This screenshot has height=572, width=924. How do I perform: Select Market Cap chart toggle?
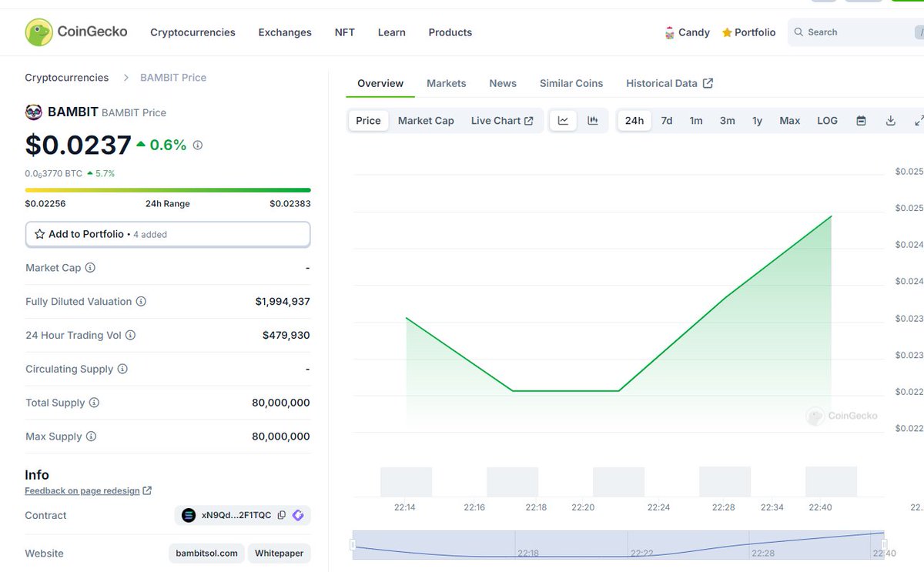(426, 121)
